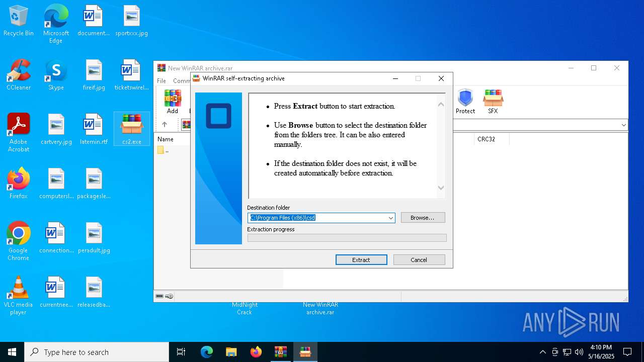Click the taskbar search box
644x362 pixels.
97,352
